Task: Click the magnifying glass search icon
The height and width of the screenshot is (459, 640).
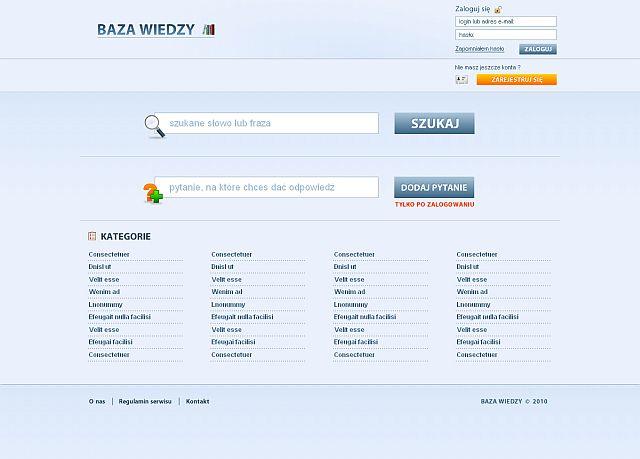Action: [153, 124]
